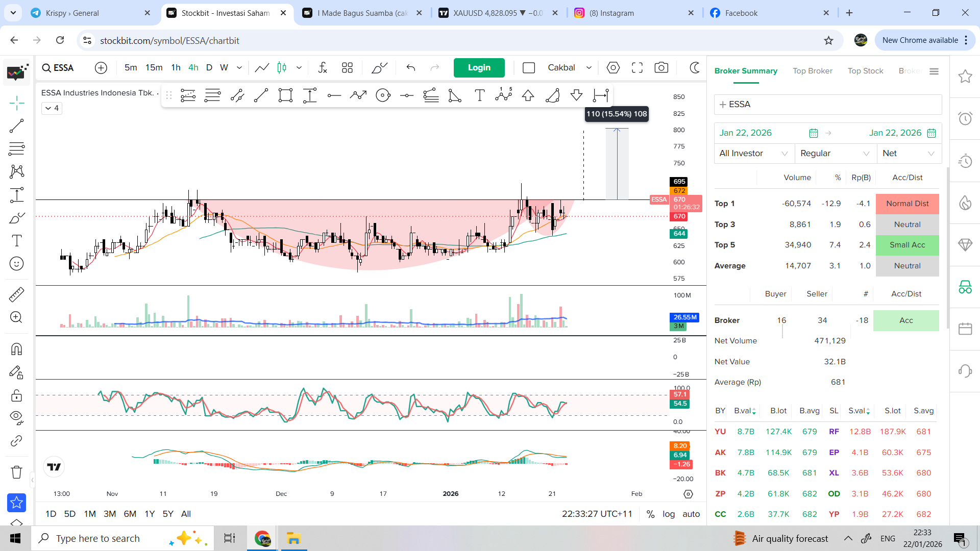Toggle dark mode moon icon
The width and height of the screenshot is (980, 551).
[x=695, y=68]
